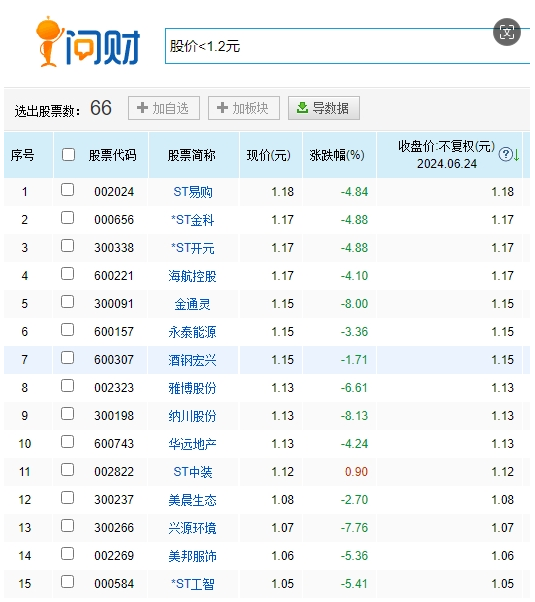Click the plus icon on 加自选
This screenshot has width=535, height=602.
coord(142,108)
